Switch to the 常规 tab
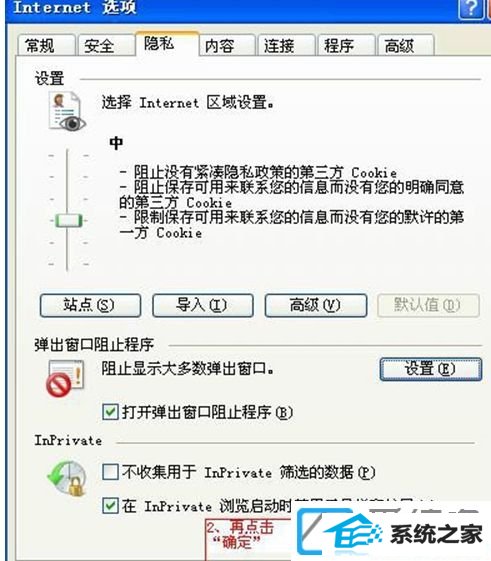Viewport: 491px width, 561px height. tap(47, 45)
